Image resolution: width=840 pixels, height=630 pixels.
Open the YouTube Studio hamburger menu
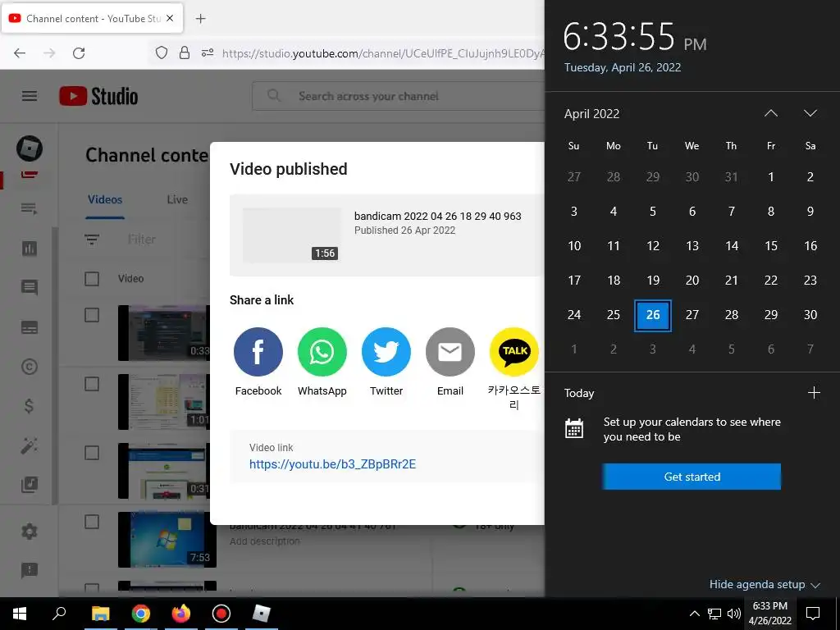30,97
